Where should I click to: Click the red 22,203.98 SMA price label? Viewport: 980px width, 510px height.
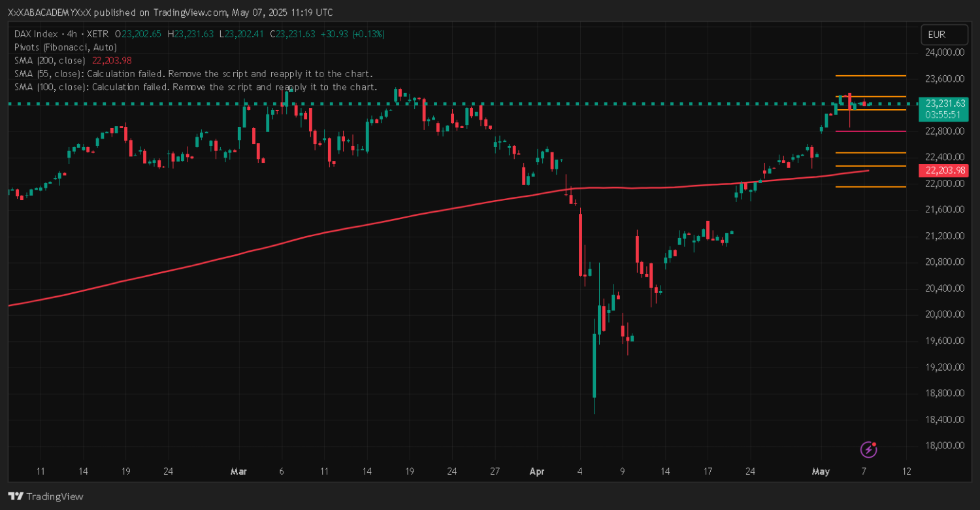(941, 171)
